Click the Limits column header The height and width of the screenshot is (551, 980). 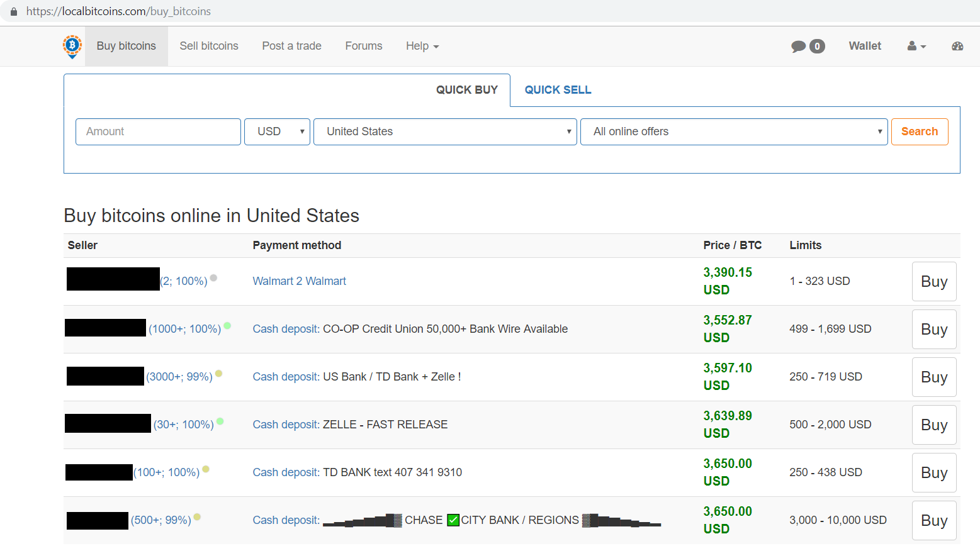(806, 245)
